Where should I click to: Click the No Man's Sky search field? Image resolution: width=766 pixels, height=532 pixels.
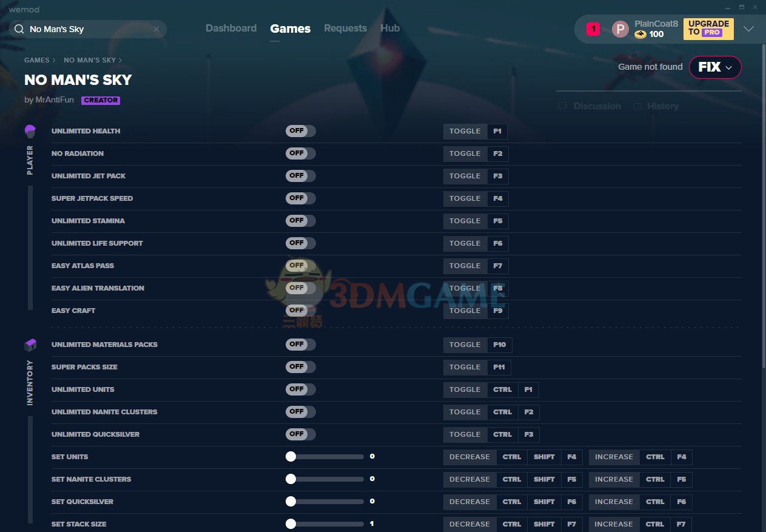pyautogui.click(x=88, y=29)
